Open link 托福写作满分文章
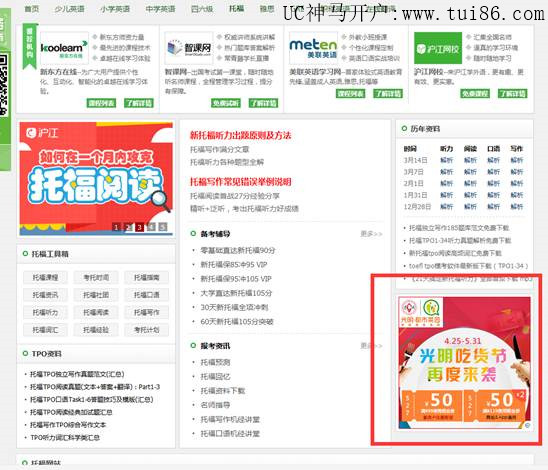 [219, 150]
